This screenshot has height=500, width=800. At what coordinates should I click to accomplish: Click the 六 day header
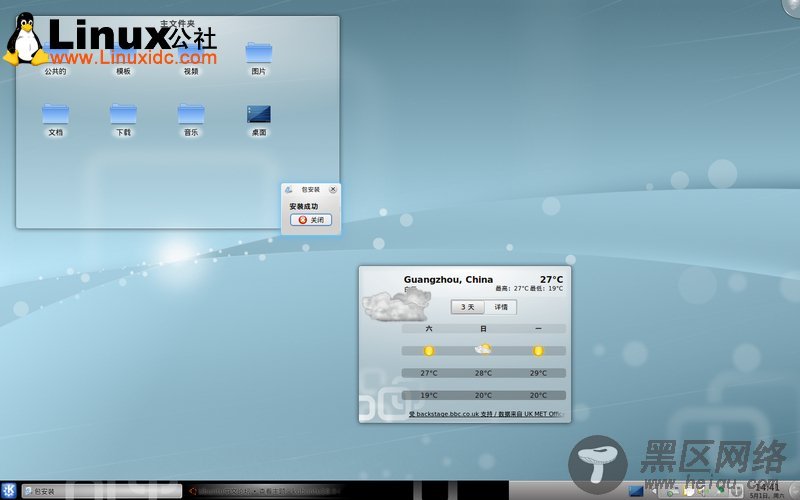(x=429, y=329)
